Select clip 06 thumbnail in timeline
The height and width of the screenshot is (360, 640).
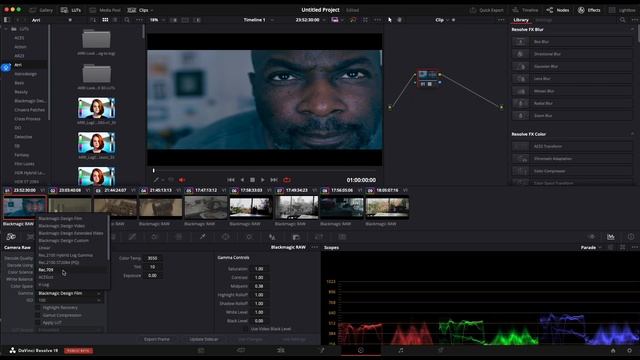point(251,207)
